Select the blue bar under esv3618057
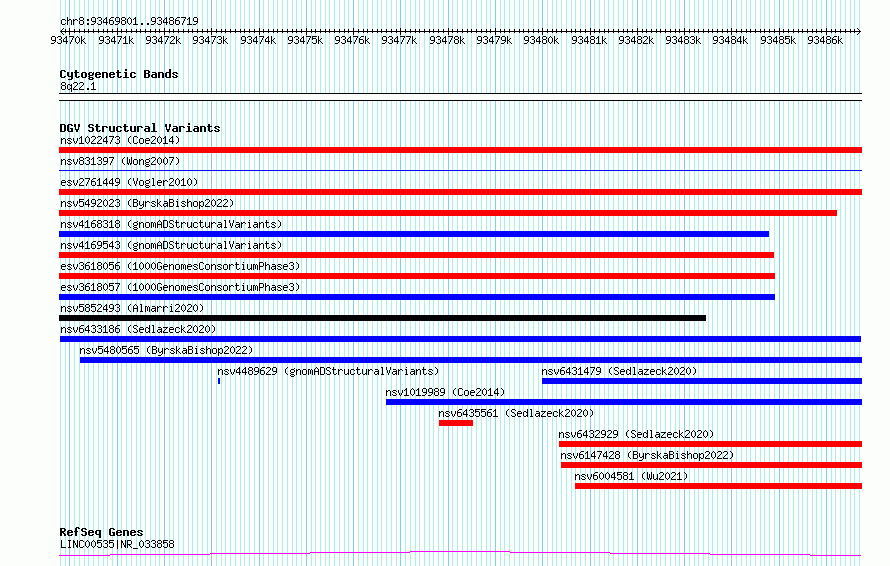This screenshot has height=566, width=890. point(417,297)
